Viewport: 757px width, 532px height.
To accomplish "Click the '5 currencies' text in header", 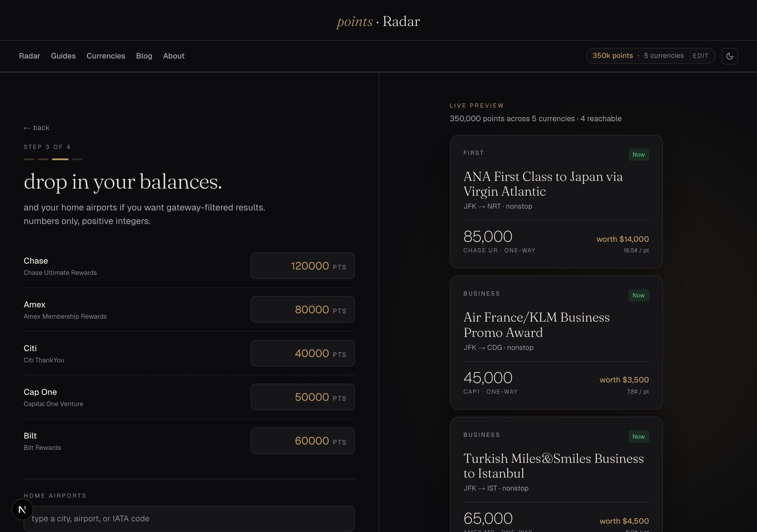I will pos(664,56).
